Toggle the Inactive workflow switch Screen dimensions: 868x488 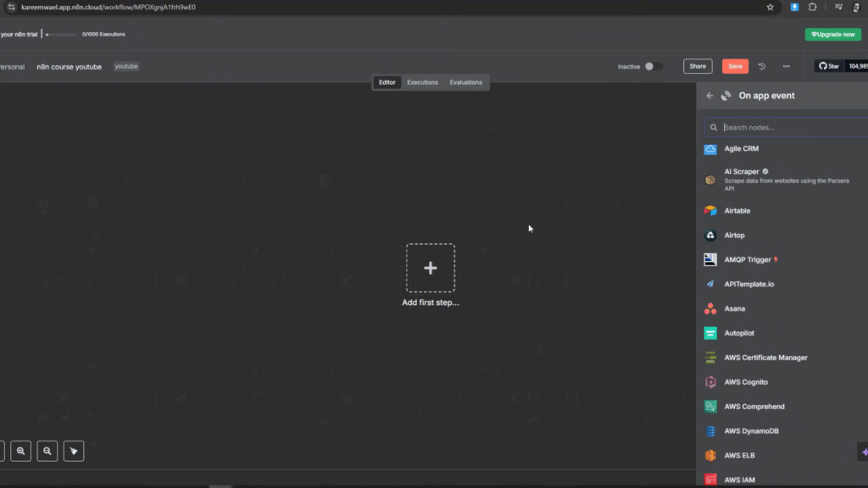653,66
